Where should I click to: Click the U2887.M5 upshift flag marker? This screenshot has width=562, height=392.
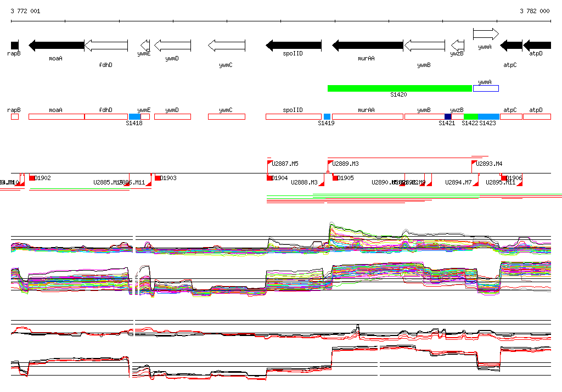point(269,163)
